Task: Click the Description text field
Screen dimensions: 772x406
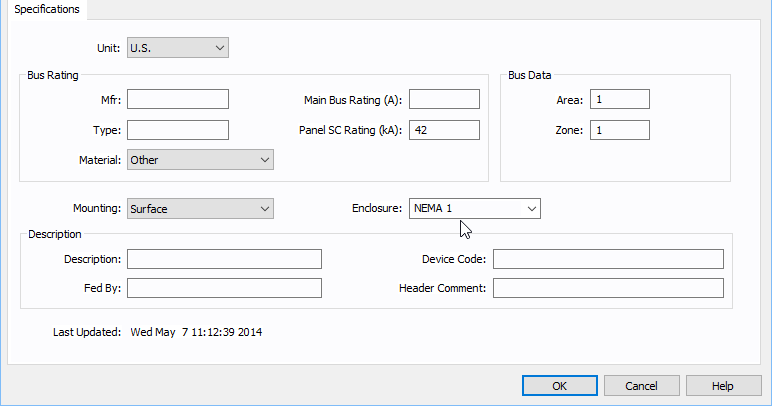Action: click(224, 259)
